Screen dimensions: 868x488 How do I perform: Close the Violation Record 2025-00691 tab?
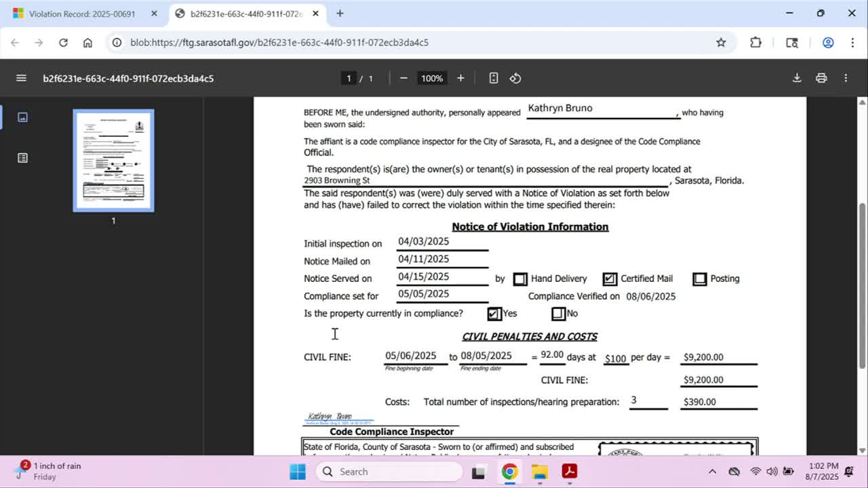click(154, 13)
